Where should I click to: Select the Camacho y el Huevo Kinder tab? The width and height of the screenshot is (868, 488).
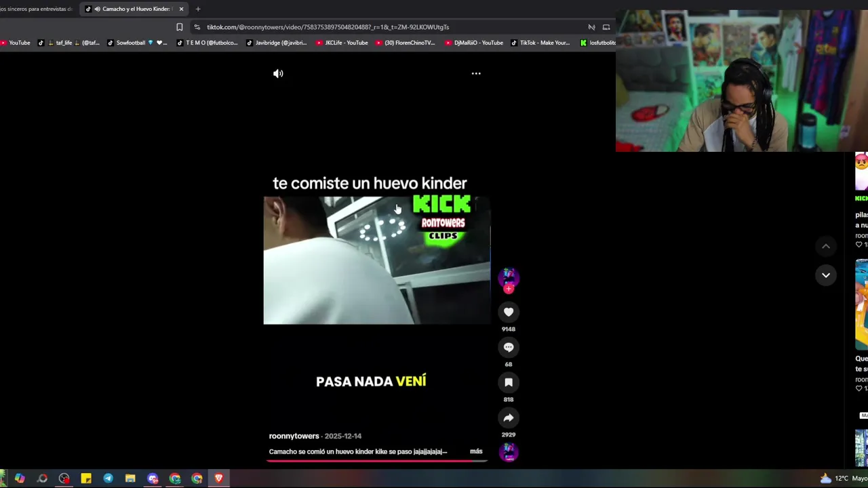134,9
